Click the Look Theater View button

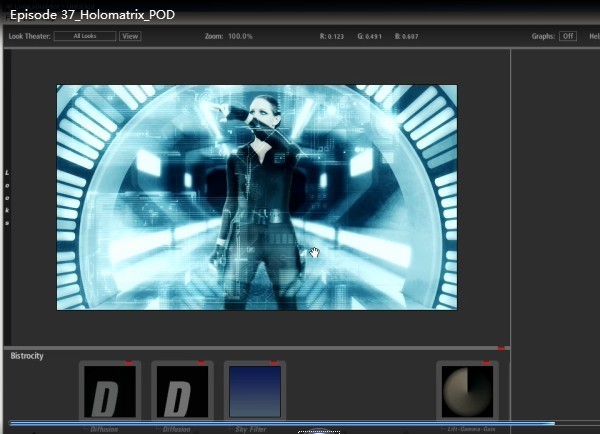pos(130,36)
